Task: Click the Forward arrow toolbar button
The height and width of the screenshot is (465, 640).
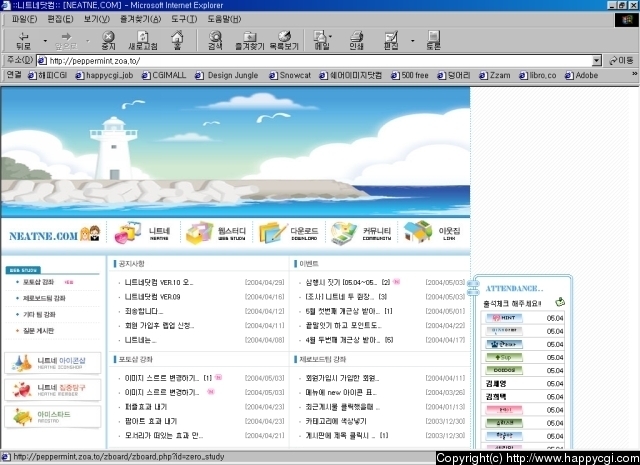Action: tap(66, 41)
